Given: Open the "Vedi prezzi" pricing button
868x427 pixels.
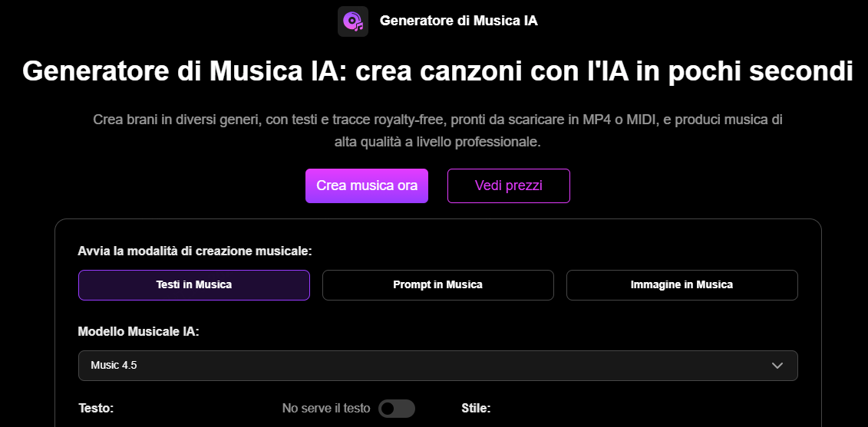Looking at the screenshot, I should pos(508,186).
